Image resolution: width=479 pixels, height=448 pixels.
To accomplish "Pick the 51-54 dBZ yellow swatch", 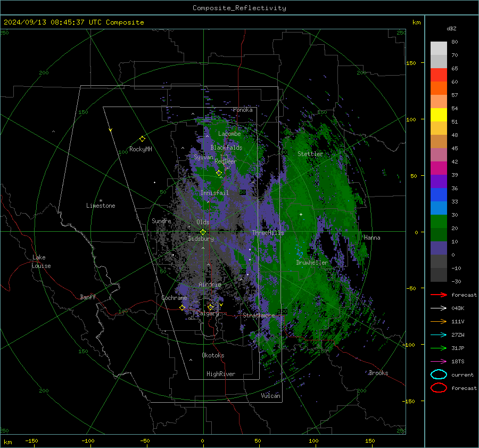I will (439, 115).
